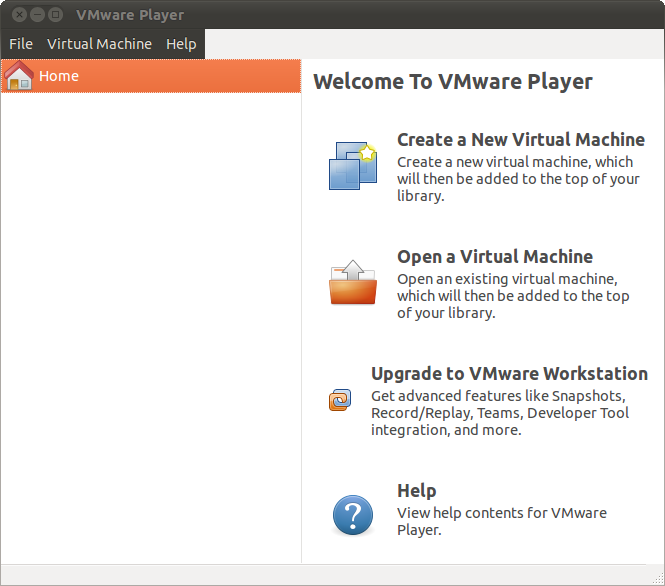The width and height of the screenshot is (665, 586).
Task: Click the bold 'Help' heading in welcome pane
Action: coord(416,491)
